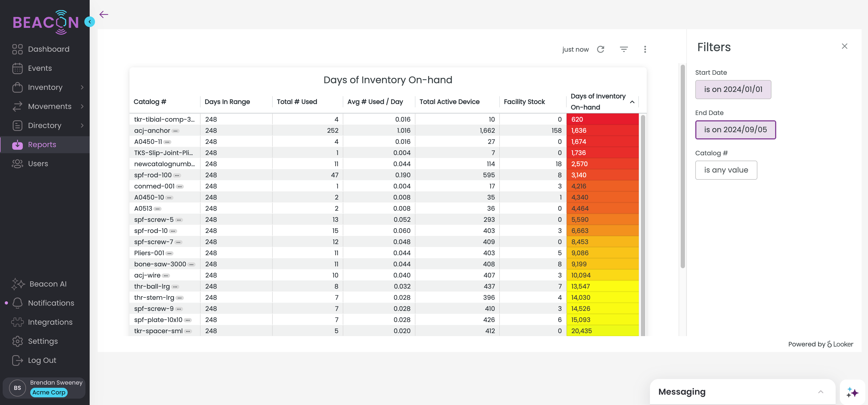Click the purple back arrow
Viewport: 868px width, 405px height.
(104, 14)
